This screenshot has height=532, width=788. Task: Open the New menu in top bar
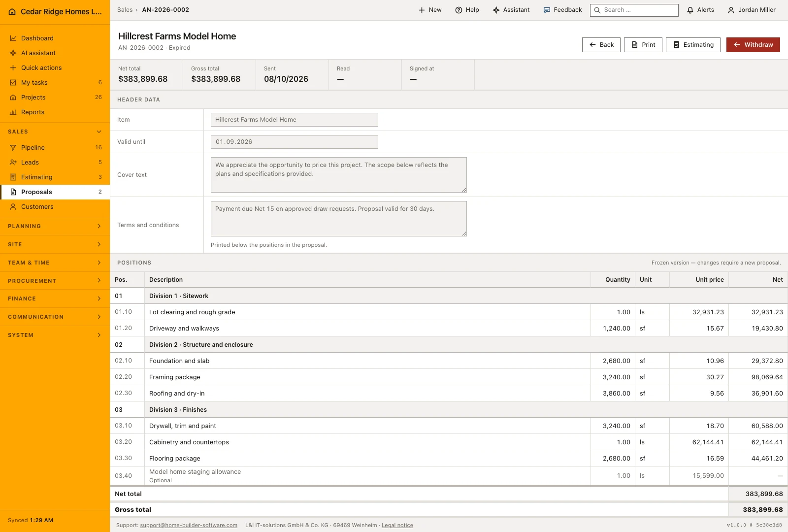(x=430, y=10)
